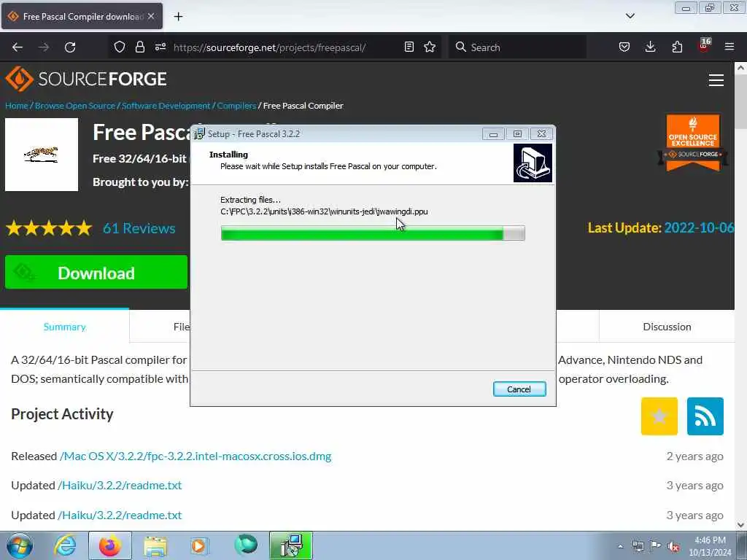This screenshot has height=560, width=747.
Task: Open Pocket save icon
Action: point(624,47)
